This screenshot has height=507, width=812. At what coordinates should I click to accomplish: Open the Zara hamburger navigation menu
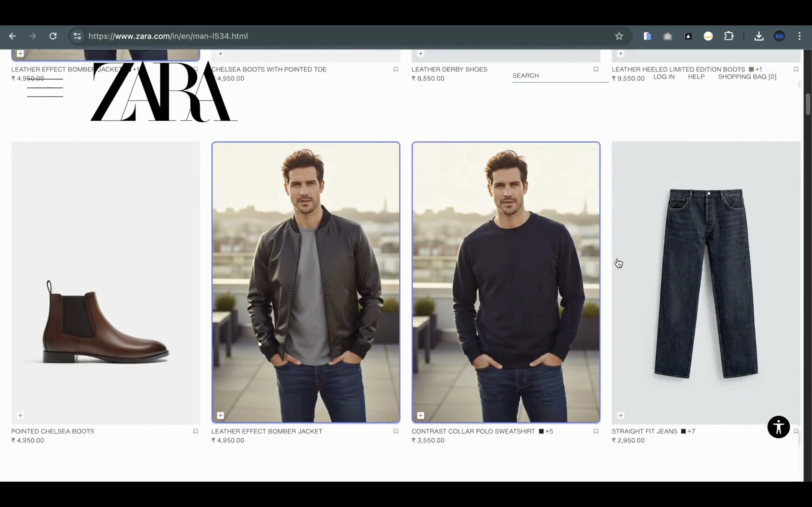45,88
